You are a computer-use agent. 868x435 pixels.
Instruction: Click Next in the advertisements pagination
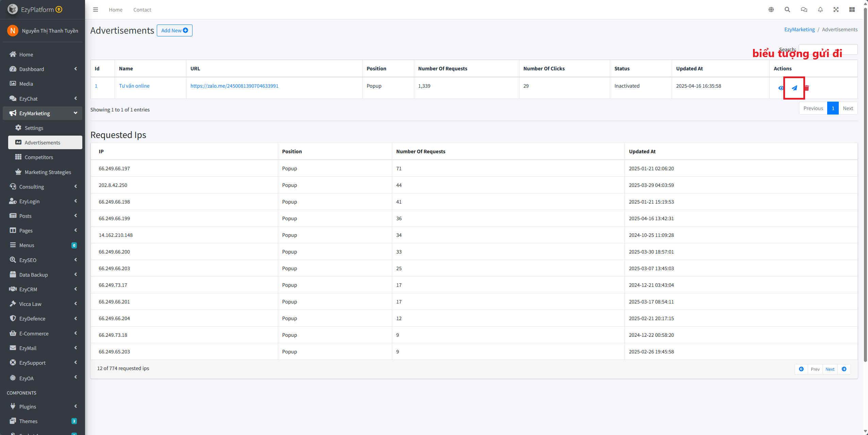click(x=848, y=108)
